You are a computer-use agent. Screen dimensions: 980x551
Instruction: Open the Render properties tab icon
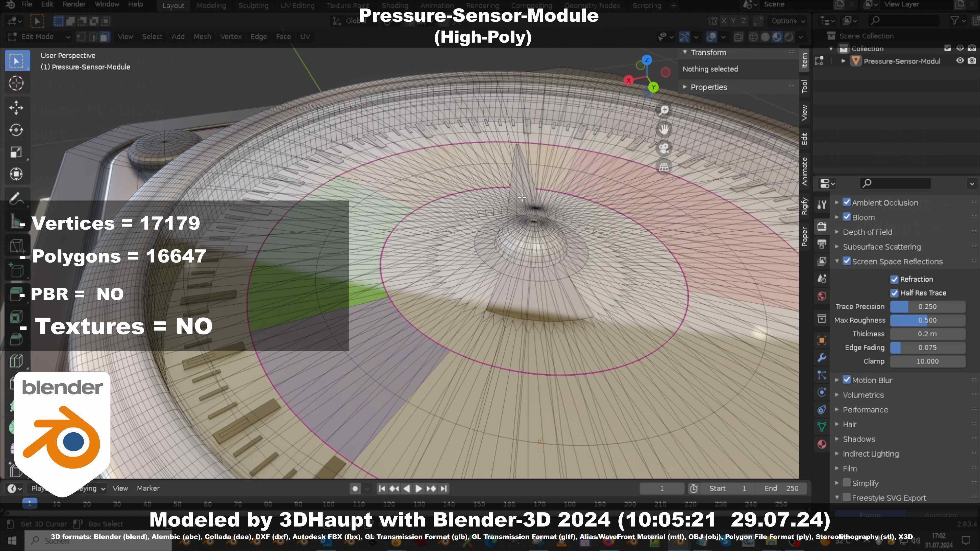pos(822,226)
